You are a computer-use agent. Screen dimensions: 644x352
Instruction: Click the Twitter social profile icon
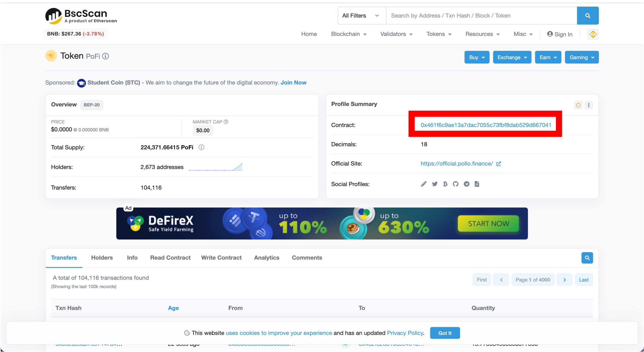click(x=434, y=184)
